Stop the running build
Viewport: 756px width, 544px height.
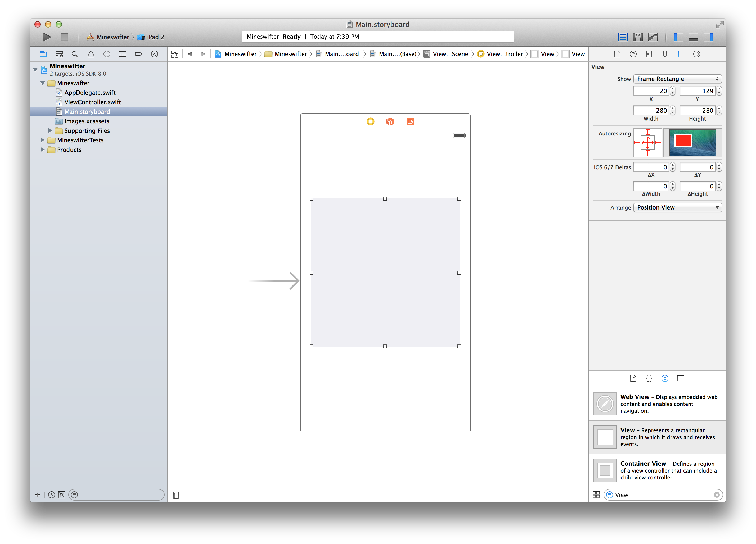[x=64, y=37]
